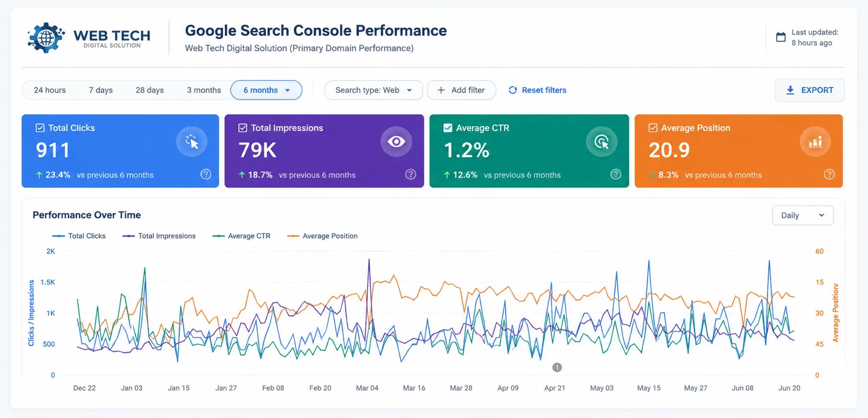Select the 28 days range tab

click(x=150, y=90)
